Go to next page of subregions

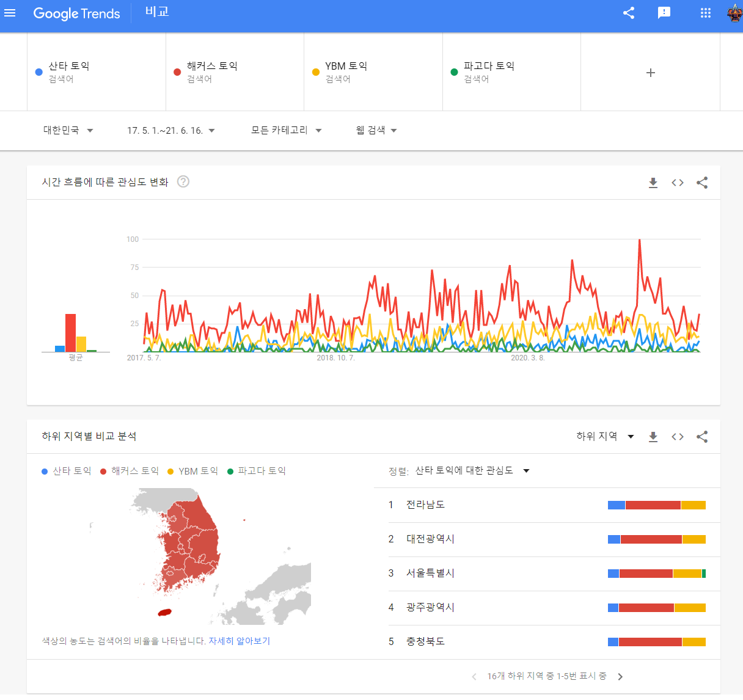pos(620,676)
